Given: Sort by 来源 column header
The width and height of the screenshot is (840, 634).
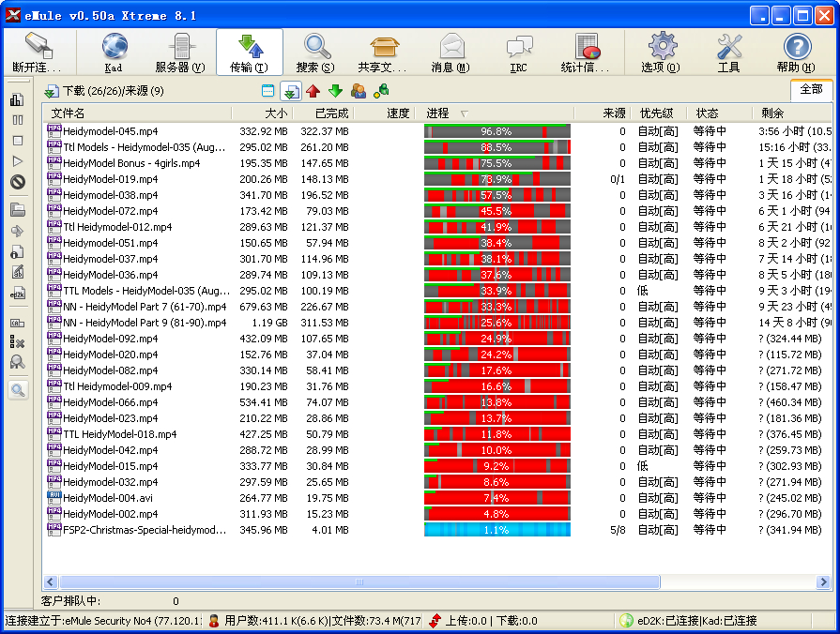Looking at the screenshot, I should click(603, 113).
